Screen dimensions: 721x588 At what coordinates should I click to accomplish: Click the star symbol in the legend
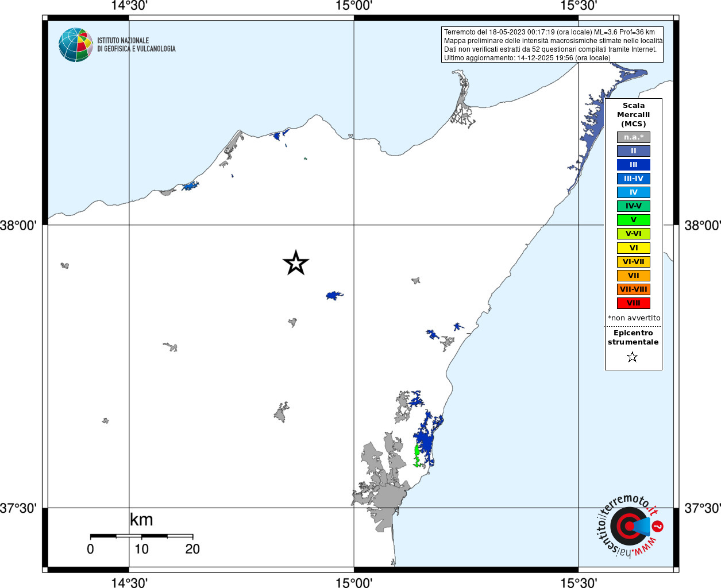[x=633, y=357]
